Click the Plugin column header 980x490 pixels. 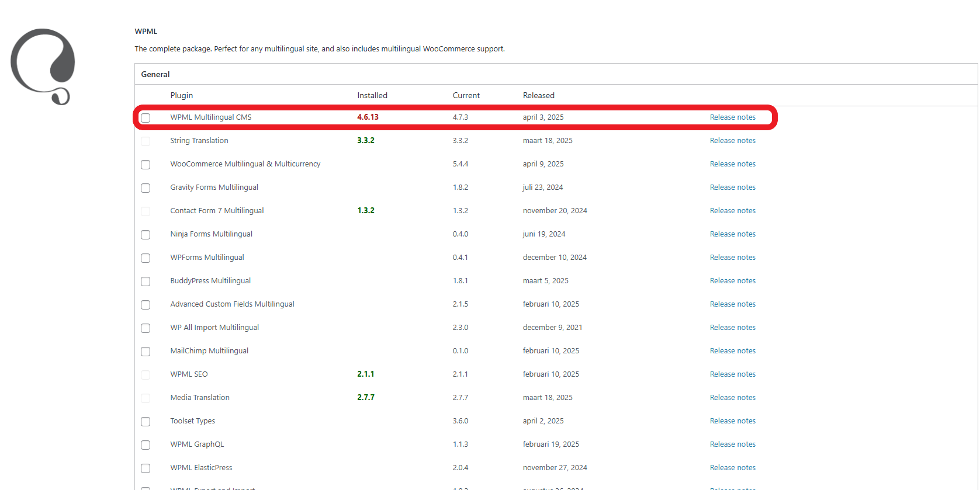(x=182, y=96)
